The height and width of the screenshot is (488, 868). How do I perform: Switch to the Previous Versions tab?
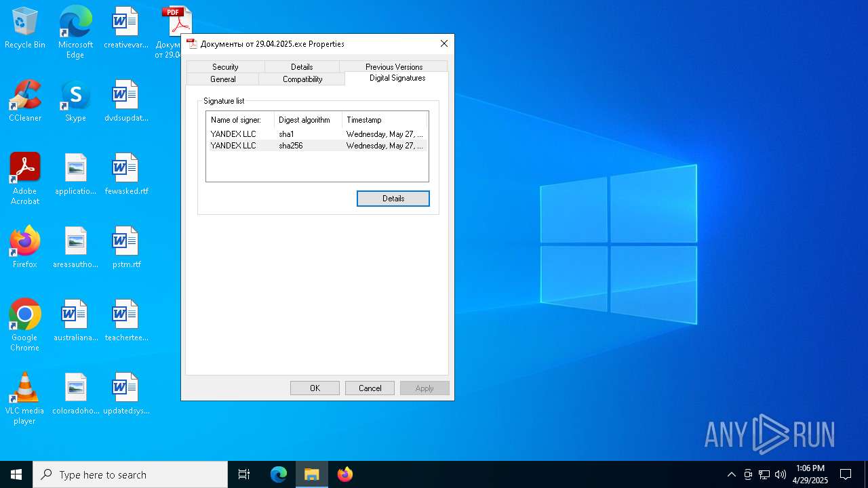[x=394, y=66]
